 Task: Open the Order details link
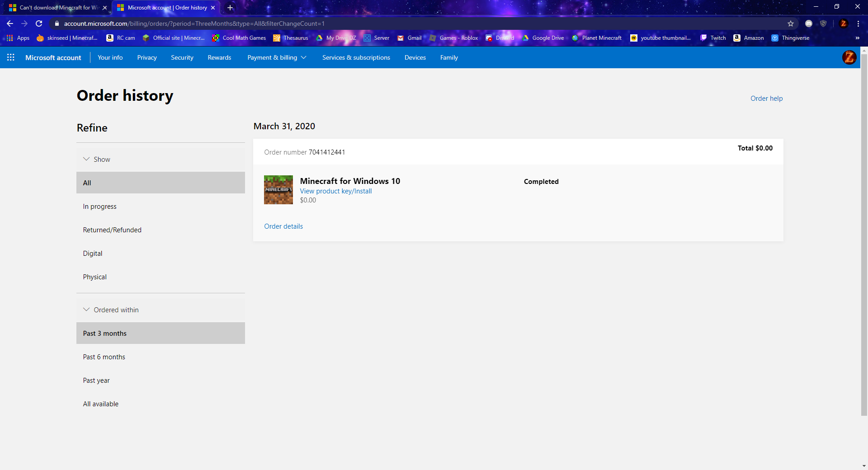[283, 226]
